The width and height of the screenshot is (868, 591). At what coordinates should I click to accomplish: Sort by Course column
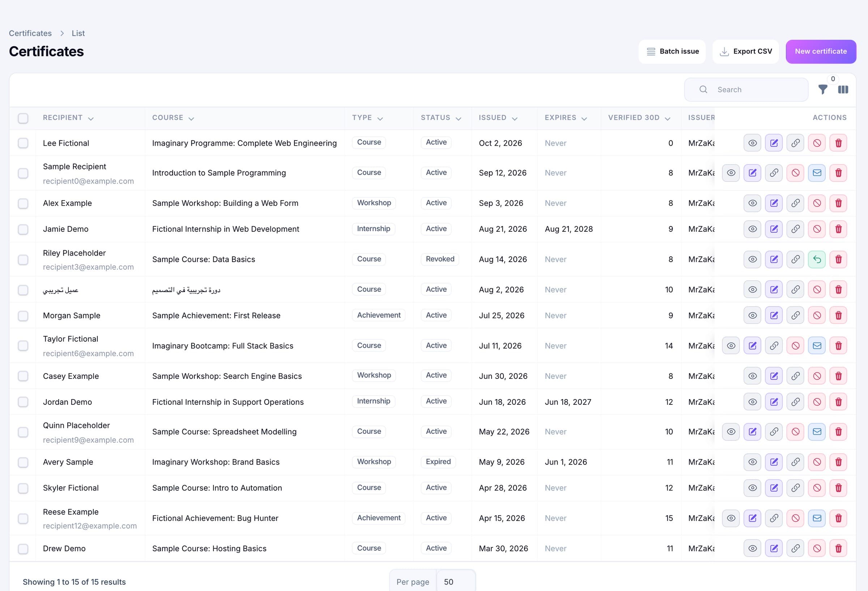tap(173, 117)
